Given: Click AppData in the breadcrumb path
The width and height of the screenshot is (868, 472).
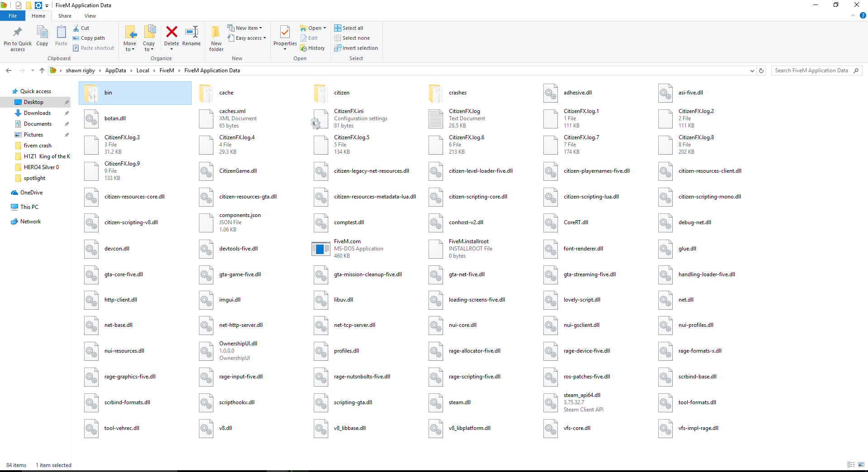Looking at the screenshot, I should 116,71.
